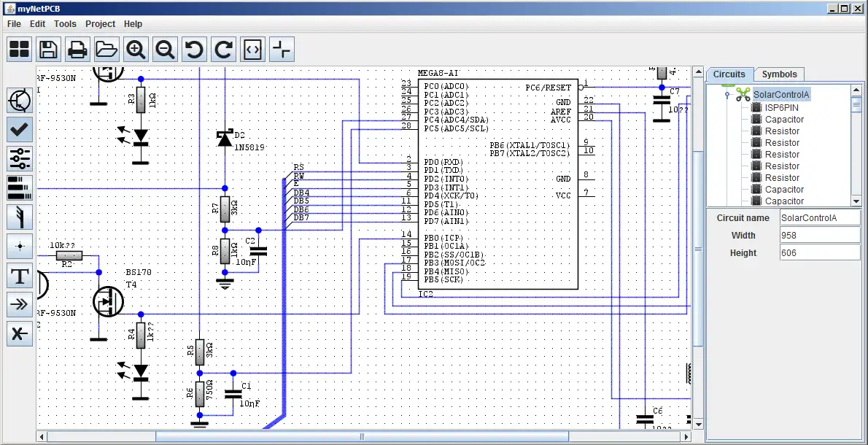Select the MEGA8-AI chip body on the canvas
This screenshot has width=868, height=445.
click(497, 183)
